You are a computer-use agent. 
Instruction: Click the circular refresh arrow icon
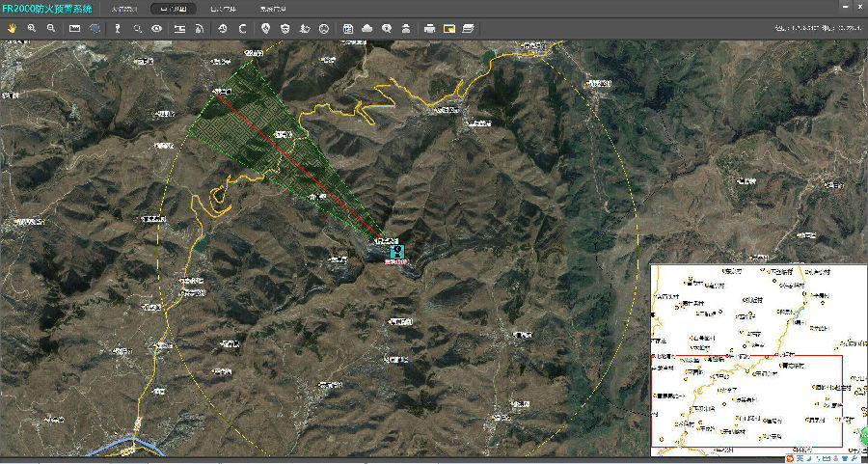click(242, 29)
